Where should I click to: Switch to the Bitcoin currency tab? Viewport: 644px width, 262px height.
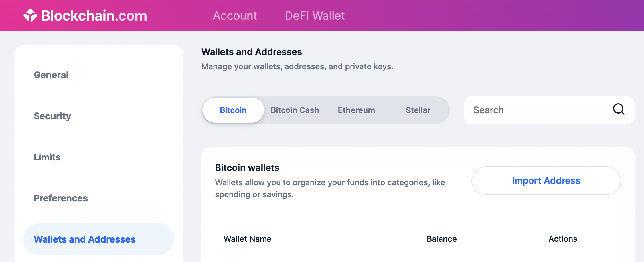coord(233,110)
